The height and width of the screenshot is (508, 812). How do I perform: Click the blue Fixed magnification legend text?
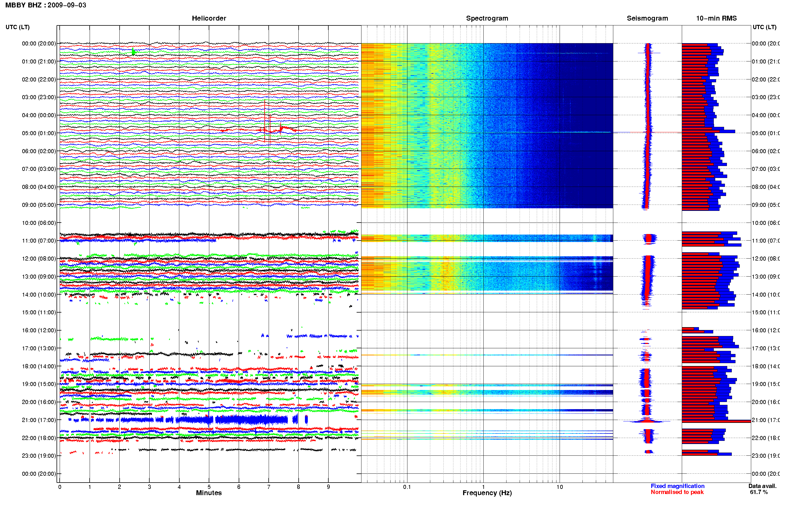(678, 486)
